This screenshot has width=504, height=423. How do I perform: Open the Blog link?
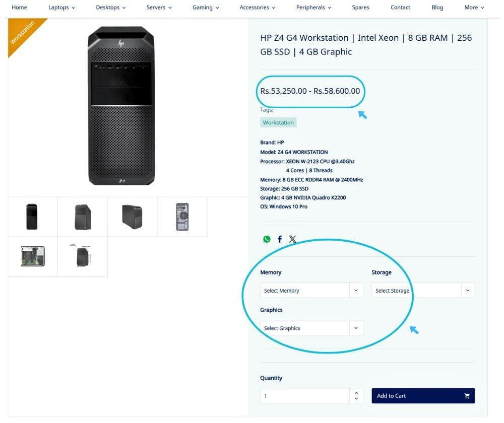(x=437, y=8)
